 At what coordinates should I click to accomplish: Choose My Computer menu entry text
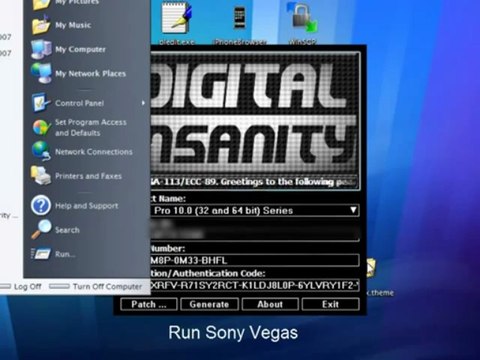coord(80,49)
